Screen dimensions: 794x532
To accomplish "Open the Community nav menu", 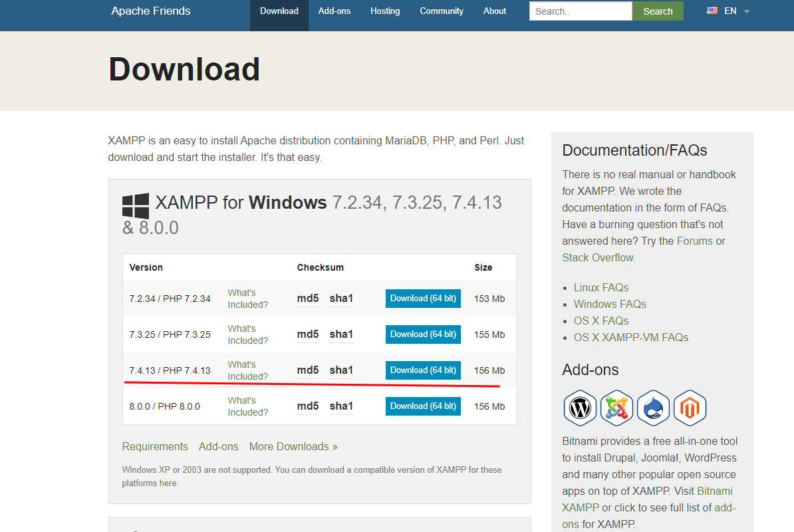I will click(441, 11).
